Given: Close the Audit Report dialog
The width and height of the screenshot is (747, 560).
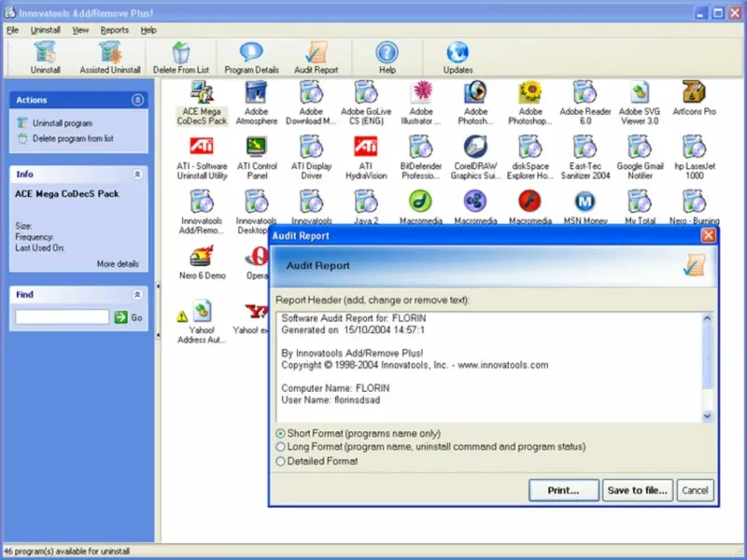Looking at the screenshot, I should [709, 235].
